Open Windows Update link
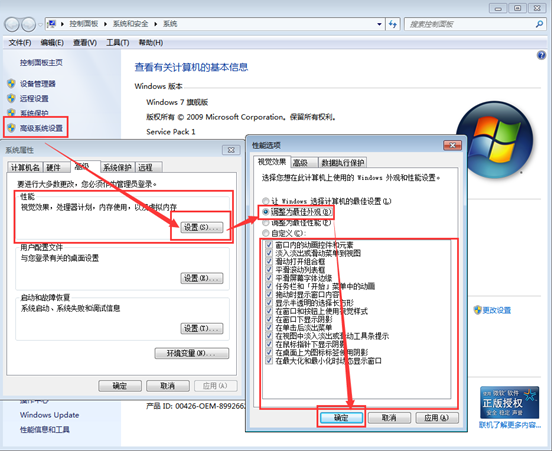The image size is (552, 452). click(49, 415)
